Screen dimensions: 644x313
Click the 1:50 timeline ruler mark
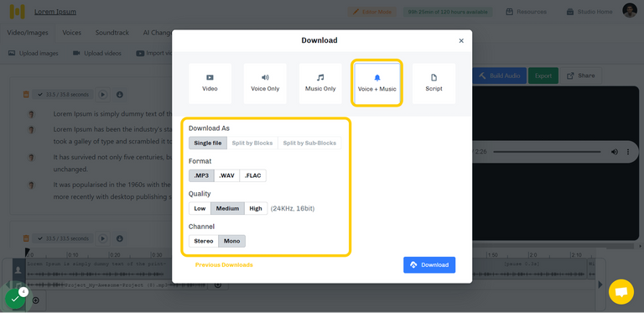click(492, 254)
